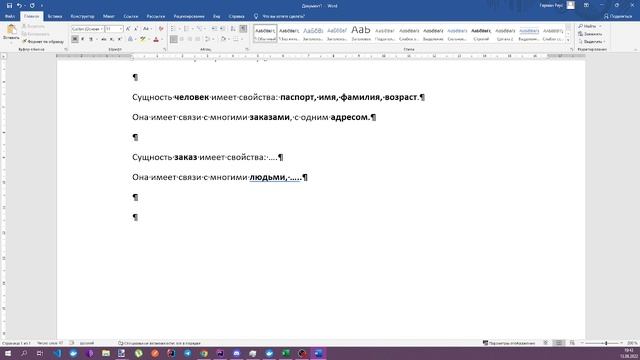
Task: Click the Share button
Action: click(618, 16)
